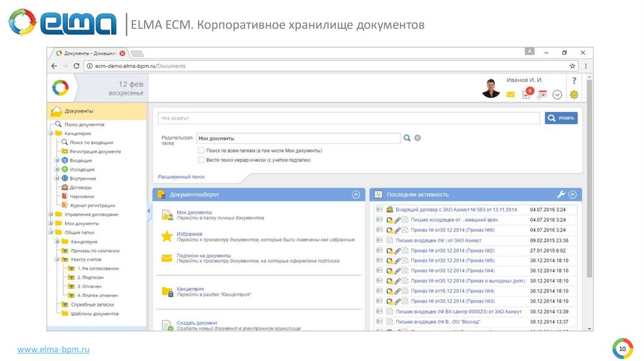
Task: Open Черновики in the tree
Action: click(82, 196)
